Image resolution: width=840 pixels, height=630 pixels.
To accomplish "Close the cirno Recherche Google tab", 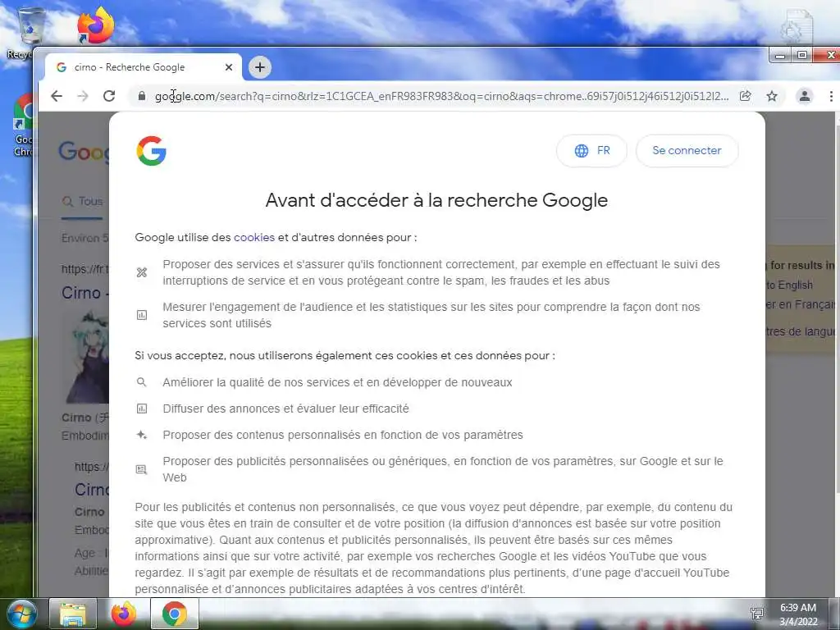I will pyautogui.click(x=229, y=67).
